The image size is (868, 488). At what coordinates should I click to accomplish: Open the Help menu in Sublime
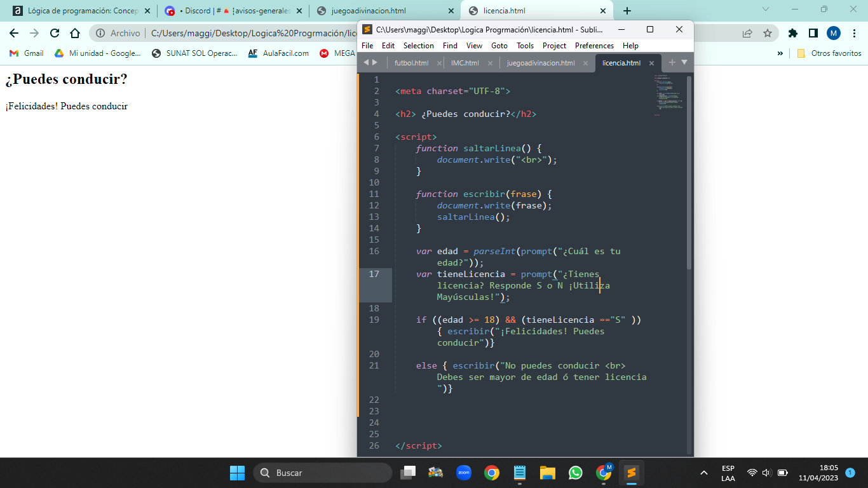(x=630, y=46)
